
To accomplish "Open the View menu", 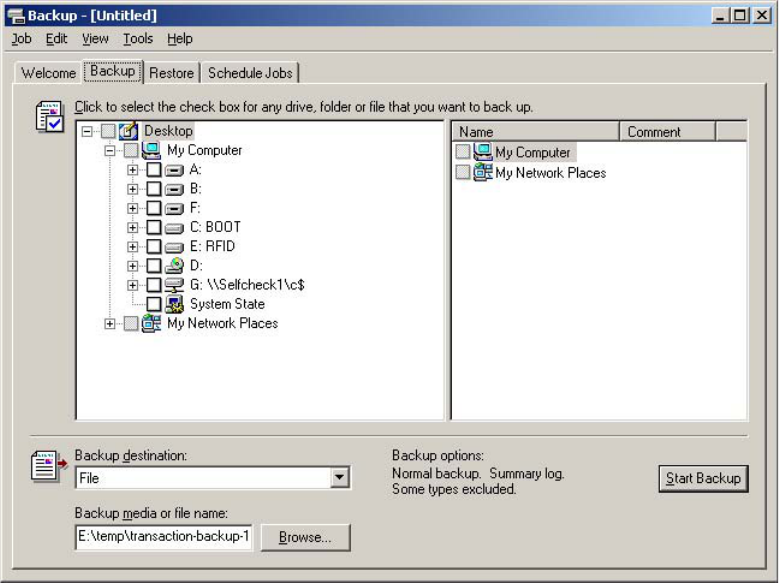I will tap(95, 39).
